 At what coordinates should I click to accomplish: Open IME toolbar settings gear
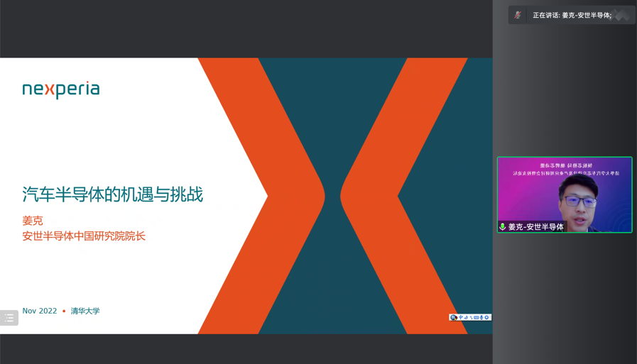[x=486, y=317]
